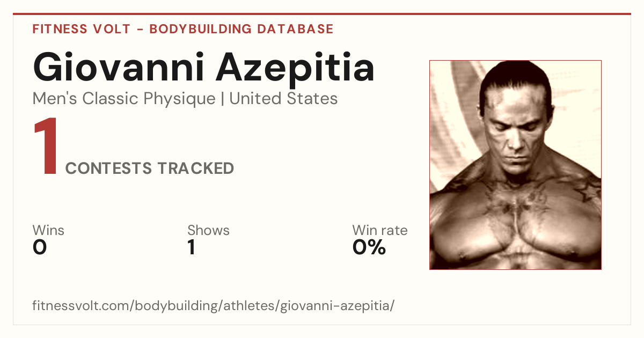Click the 0% win rate value
Screen dimensions: 644x338
pos(369,247)
